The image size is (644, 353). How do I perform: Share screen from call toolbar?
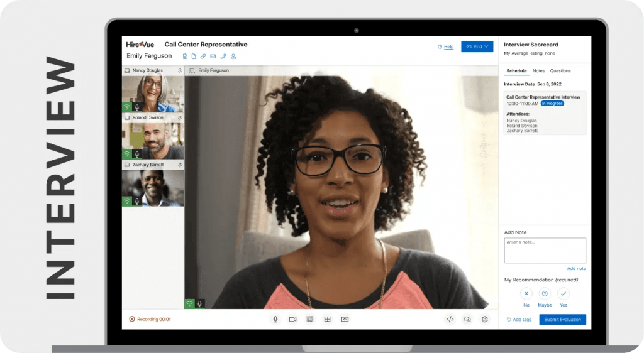345,319
